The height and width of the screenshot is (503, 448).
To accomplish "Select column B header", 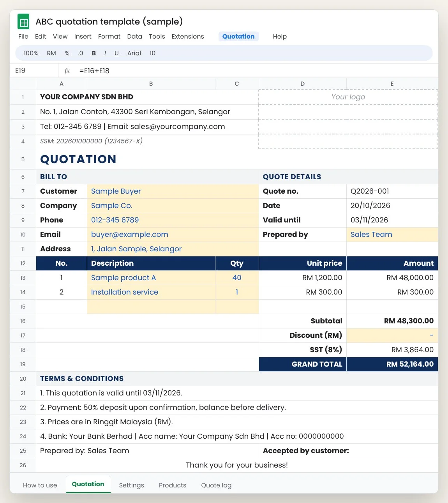I will [151, 84].
